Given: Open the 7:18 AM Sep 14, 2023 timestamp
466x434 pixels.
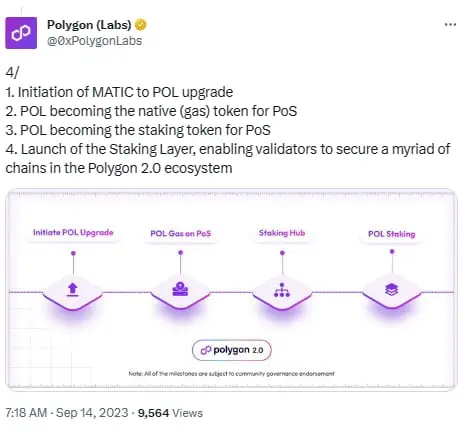Looking at the screenshot, I should point(67,413).
